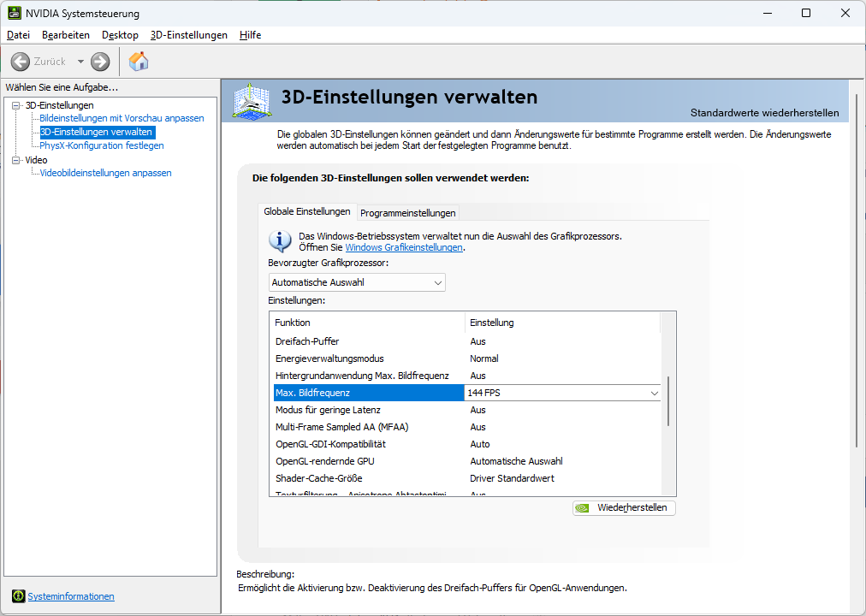
Task: Open the Bearbeiten menu
Action: (66, 35)
